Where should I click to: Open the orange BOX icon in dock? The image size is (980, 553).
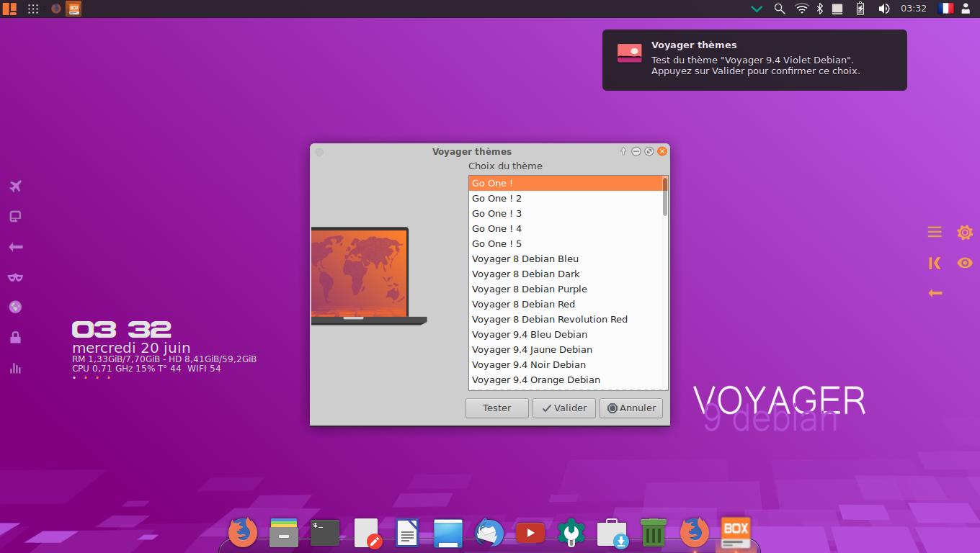pyautogui.click(x=736, y=533)
